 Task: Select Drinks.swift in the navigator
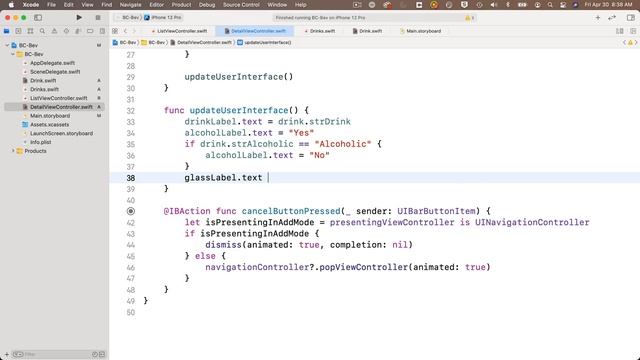click(44, 89)
